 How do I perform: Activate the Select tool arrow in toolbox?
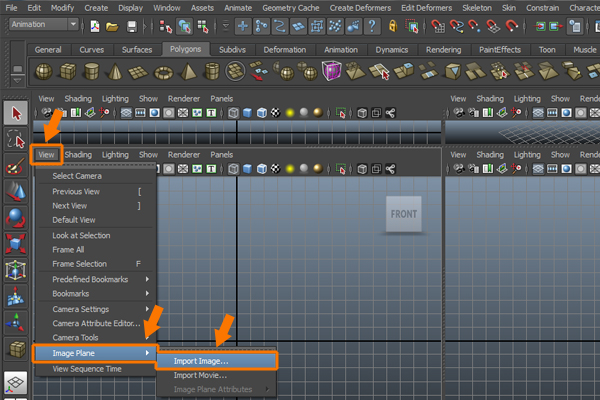[x=15, y=113]
